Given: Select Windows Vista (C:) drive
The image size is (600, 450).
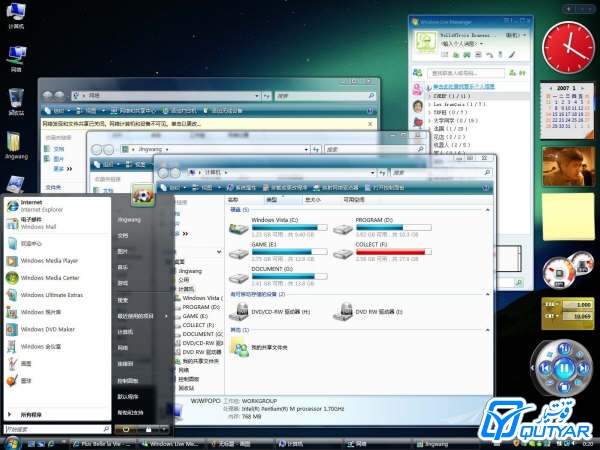Looking at the screenshot, I should point(278,227).
